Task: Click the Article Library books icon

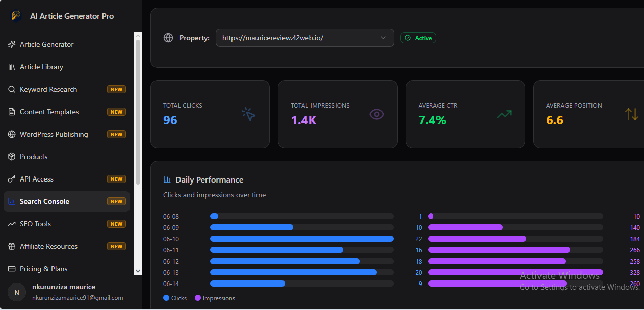Action: (12, 67)
